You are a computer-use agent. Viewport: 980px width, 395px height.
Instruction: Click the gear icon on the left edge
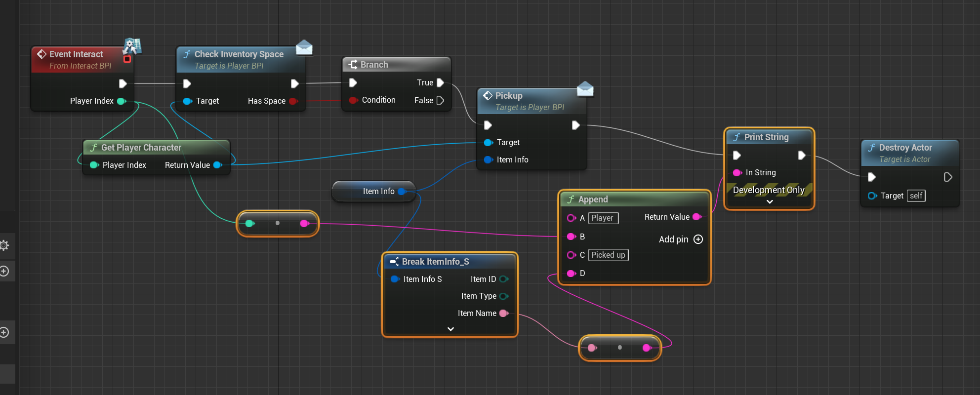click(x=4, y=245)
